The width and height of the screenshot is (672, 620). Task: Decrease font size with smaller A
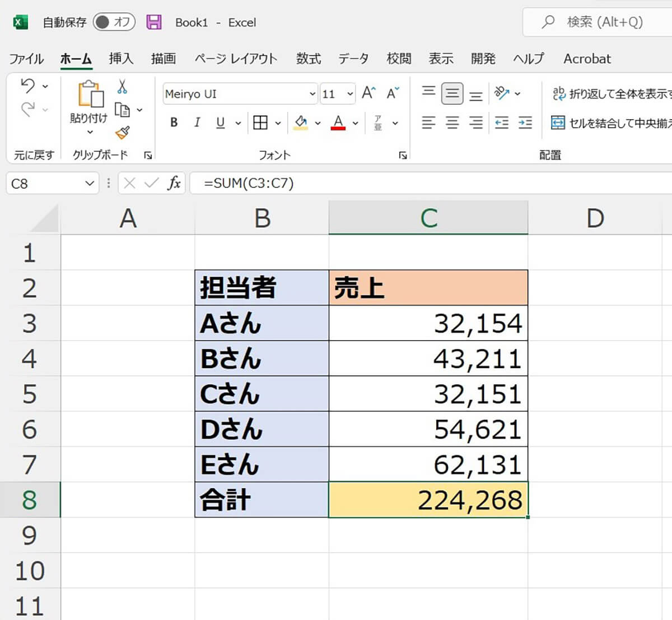click(x=393, y=93)
